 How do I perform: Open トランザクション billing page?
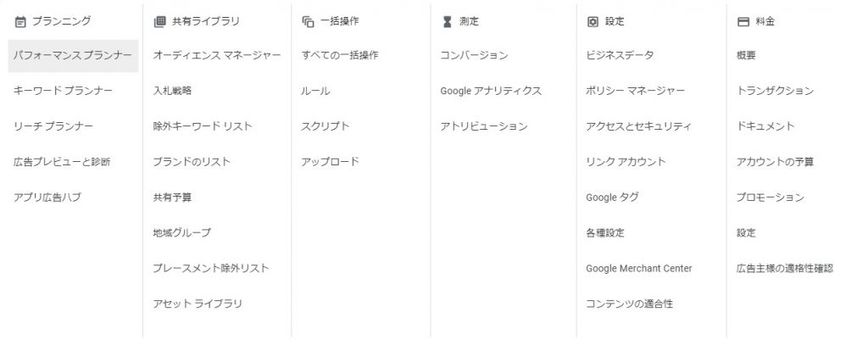point(775,91)
